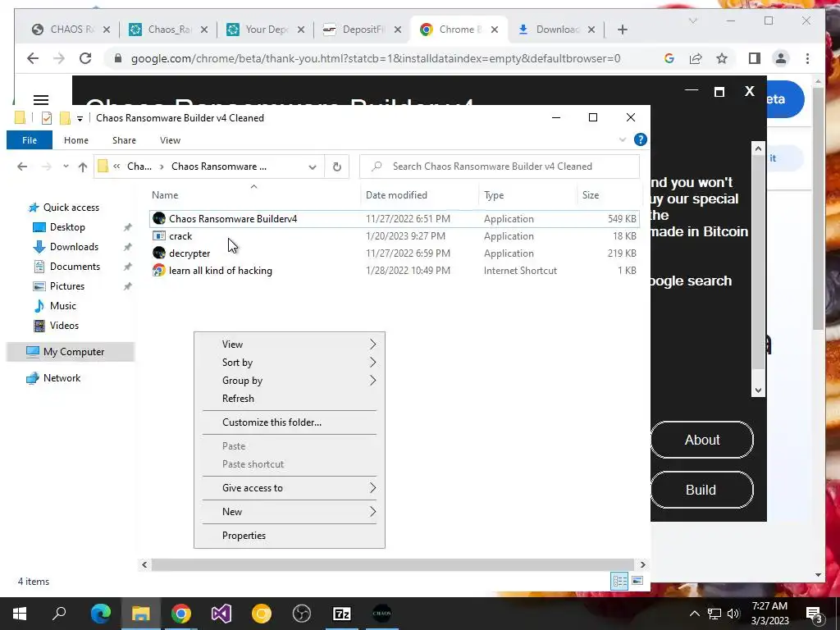This screenshot has width=840, height=630.
Task: Expand Give access to submenu
Action: point(373,488)
